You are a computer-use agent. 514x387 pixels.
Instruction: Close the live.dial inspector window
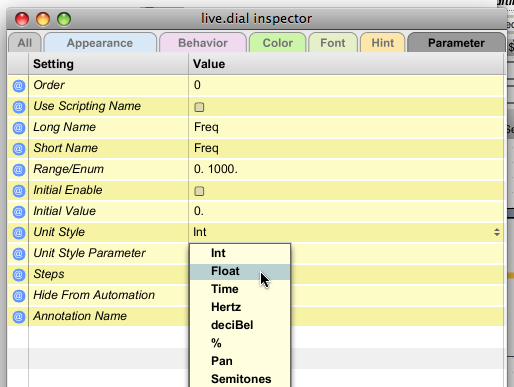[22, 19]
